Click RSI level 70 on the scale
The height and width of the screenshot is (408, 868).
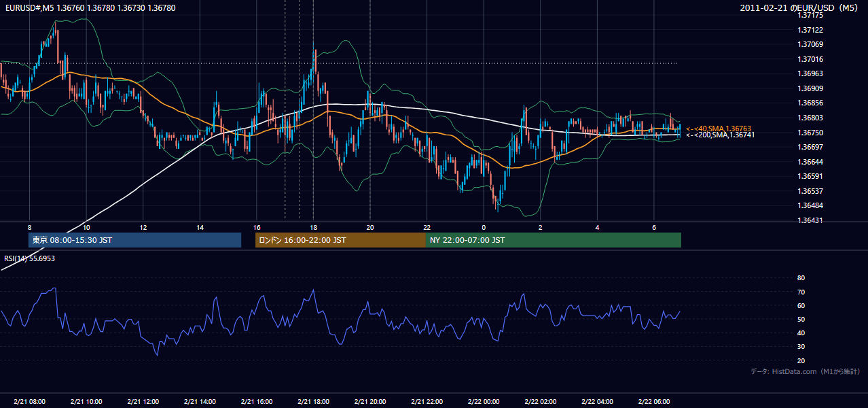(801, 292)
